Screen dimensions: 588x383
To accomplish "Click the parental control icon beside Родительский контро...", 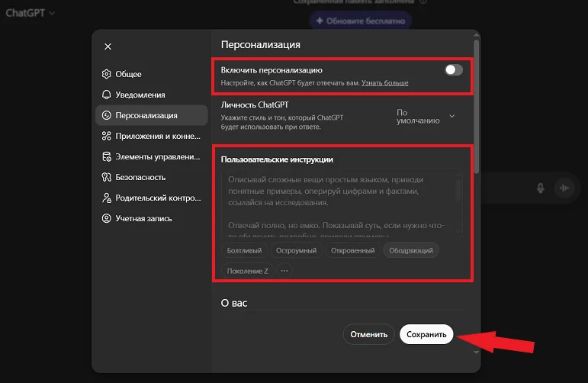I will [107, 198].
